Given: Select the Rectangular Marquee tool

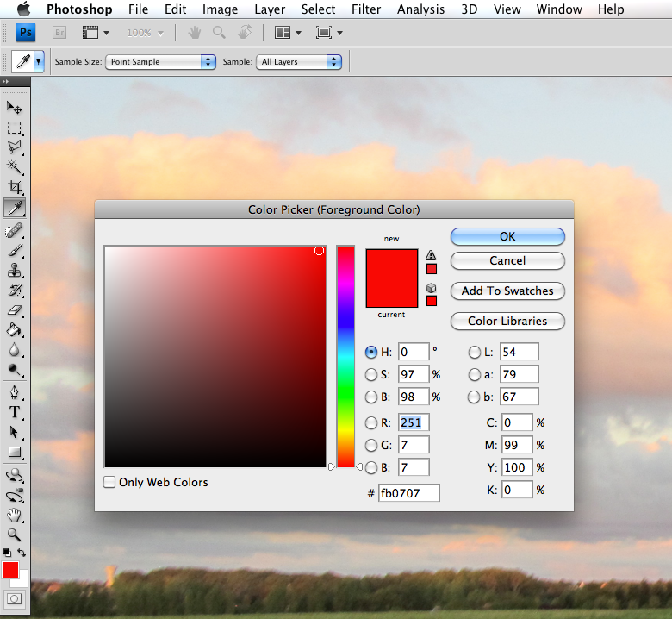Looking at the screenshot, I should click(x=14, y=128).
